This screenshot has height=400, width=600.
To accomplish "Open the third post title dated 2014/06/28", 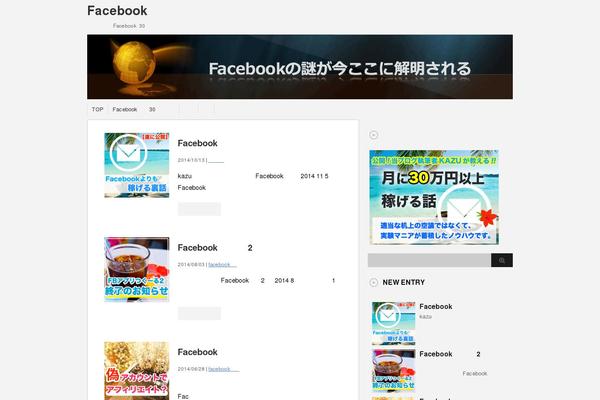I will coord(197,352).
